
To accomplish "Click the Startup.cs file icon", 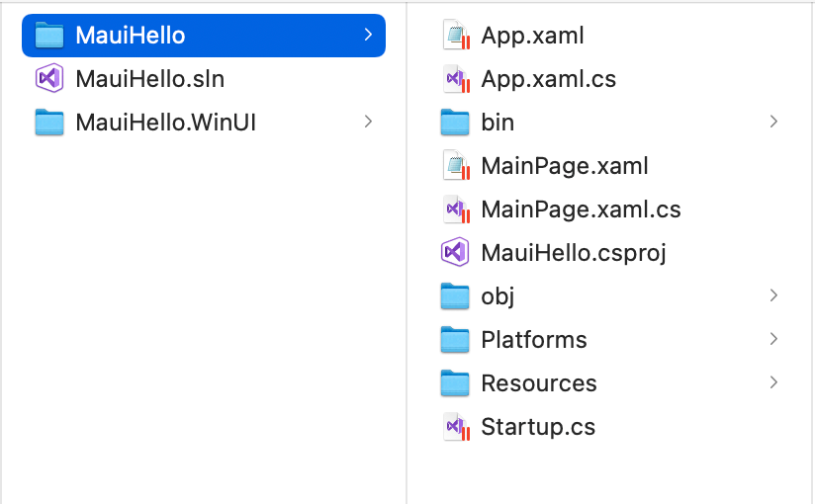I will [x=456, y=427].
